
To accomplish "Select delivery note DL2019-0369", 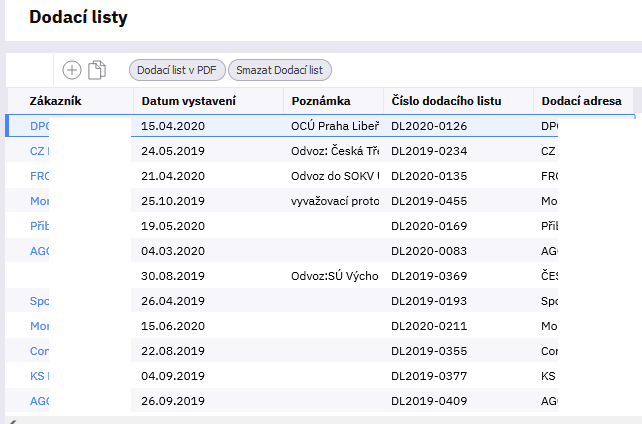I will pyautogui.click(x=429, y=276).
